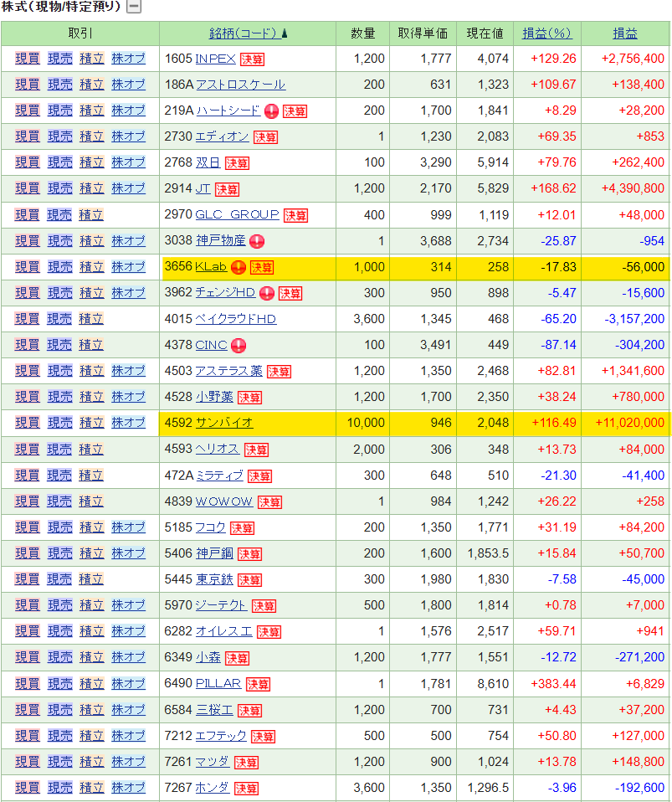
Task: Open the alert icon next to 神戸物産
Action: pos(257,241)
